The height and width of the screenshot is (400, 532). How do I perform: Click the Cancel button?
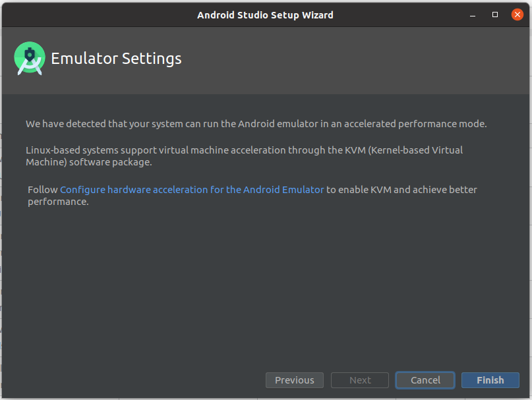click(x=425, y=380)
